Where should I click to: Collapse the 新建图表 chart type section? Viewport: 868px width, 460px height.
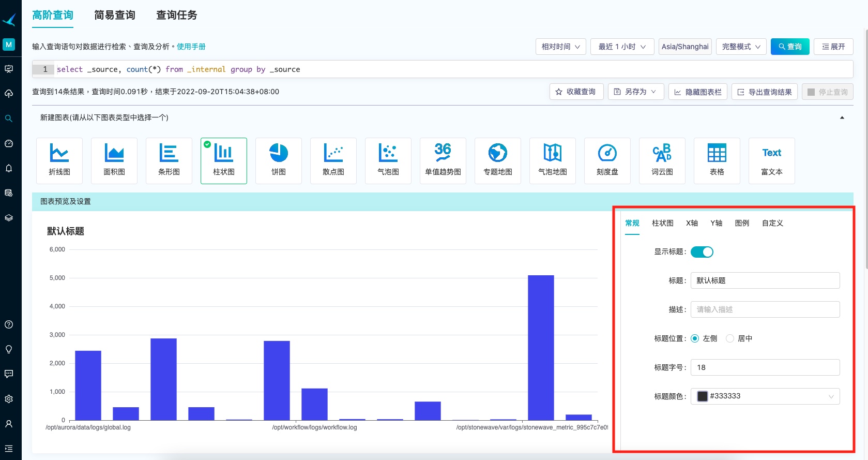coord(842,118)
